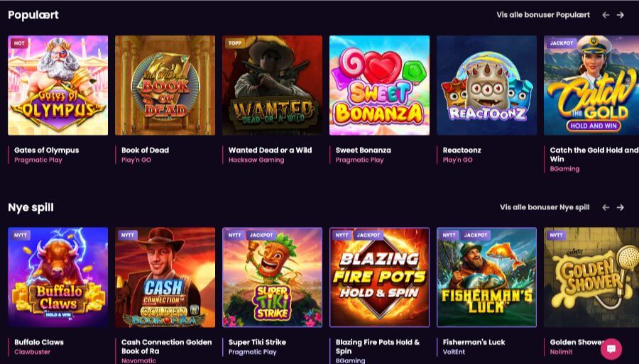Launch Book of Dead game thumbnail

tap(165, 85)
